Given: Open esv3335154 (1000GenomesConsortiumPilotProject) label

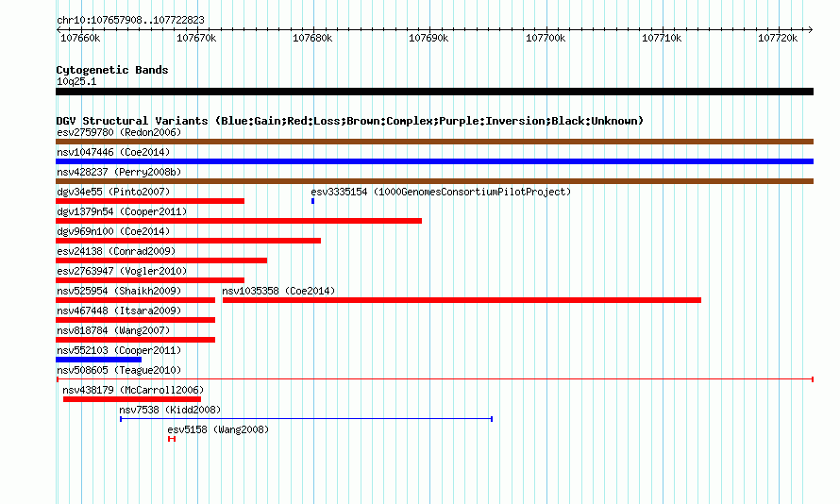Looking at the screenshot, I should point(441,192).
